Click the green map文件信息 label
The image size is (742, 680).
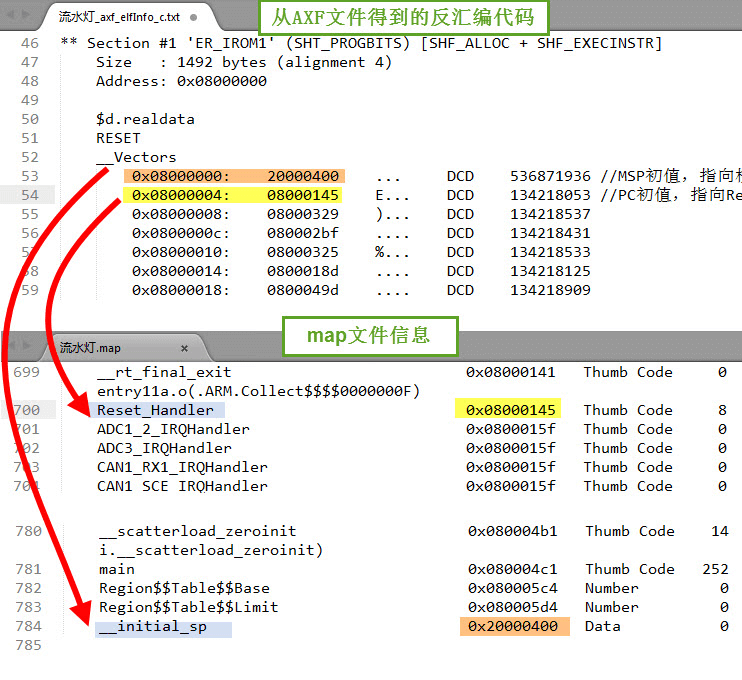(369, 336)
